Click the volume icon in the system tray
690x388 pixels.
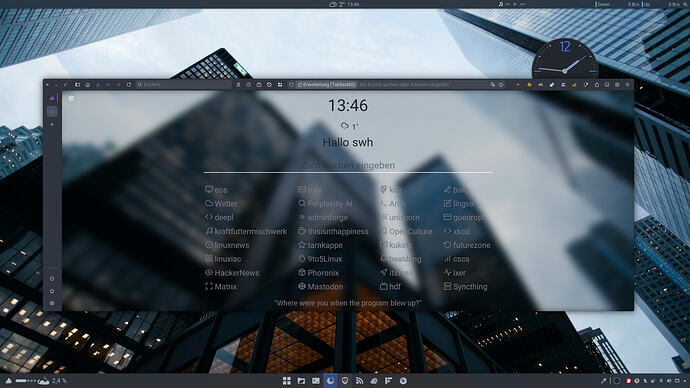click(x=669, y=381)
